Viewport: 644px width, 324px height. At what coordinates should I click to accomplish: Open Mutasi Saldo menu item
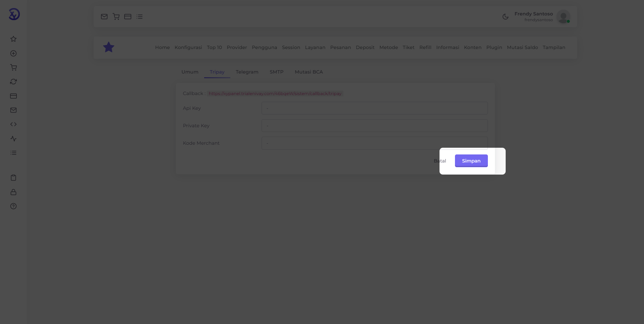point(522,47)
